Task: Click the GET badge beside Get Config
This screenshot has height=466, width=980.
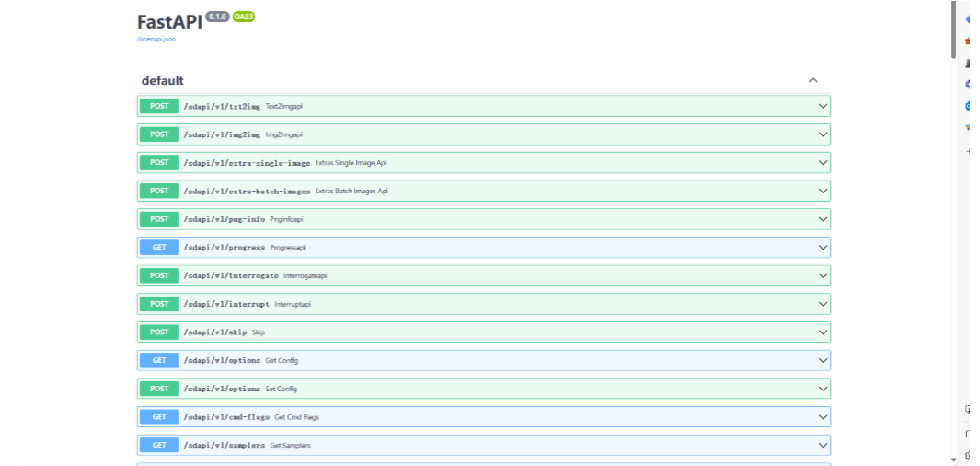Action: (x=159, y=360)
